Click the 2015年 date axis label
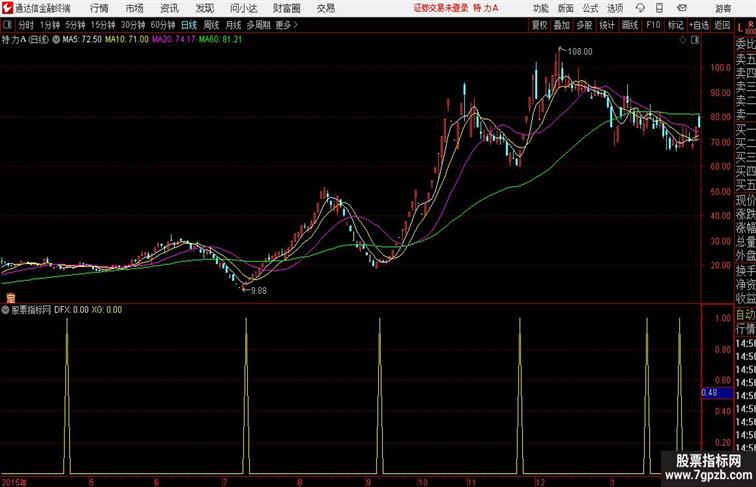756x487 pixels. click(14, 482)
